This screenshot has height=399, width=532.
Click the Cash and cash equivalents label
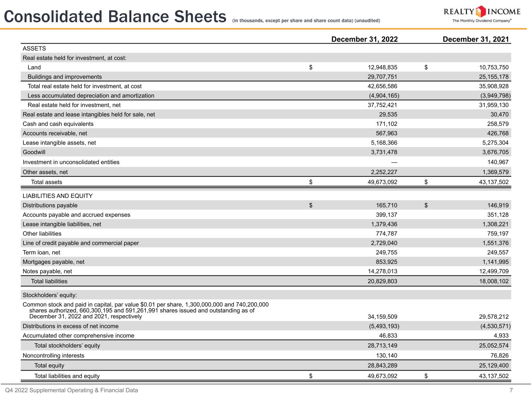[x=58, y=124]
